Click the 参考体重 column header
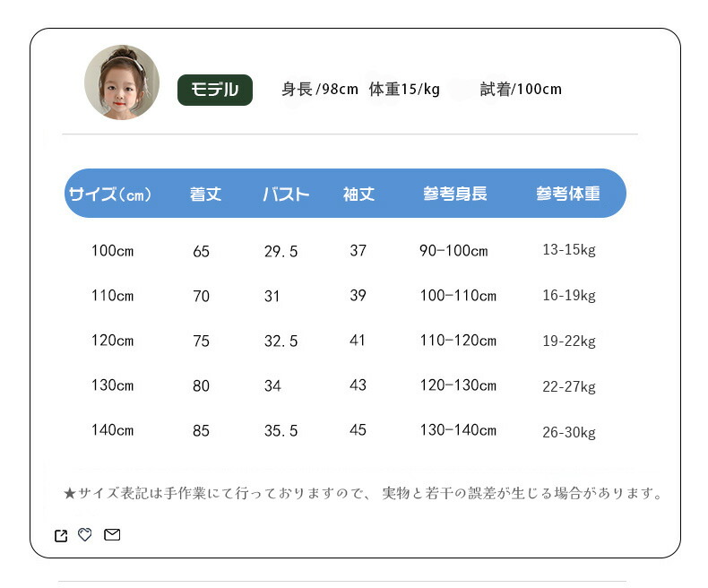The width and height of the screenshot is (708, 588). 568,195
